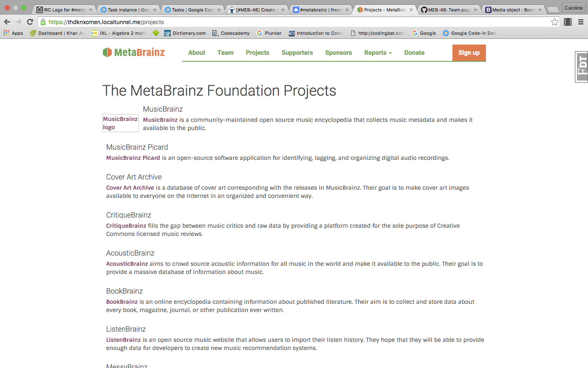This screenshot has width=588, height=368.
Task: Open the codingbat.com bookmark
Action: (x=378, y=33)
